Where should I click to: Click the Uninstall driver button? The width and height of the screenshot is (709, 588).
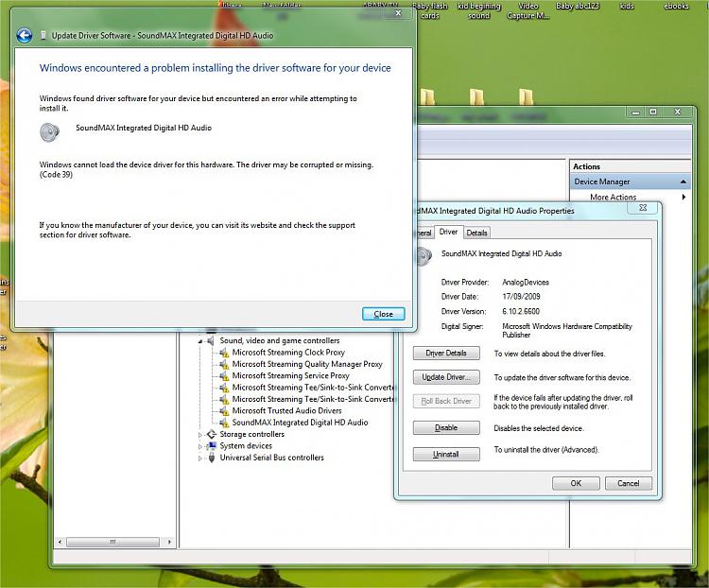(x=446, y=454)
